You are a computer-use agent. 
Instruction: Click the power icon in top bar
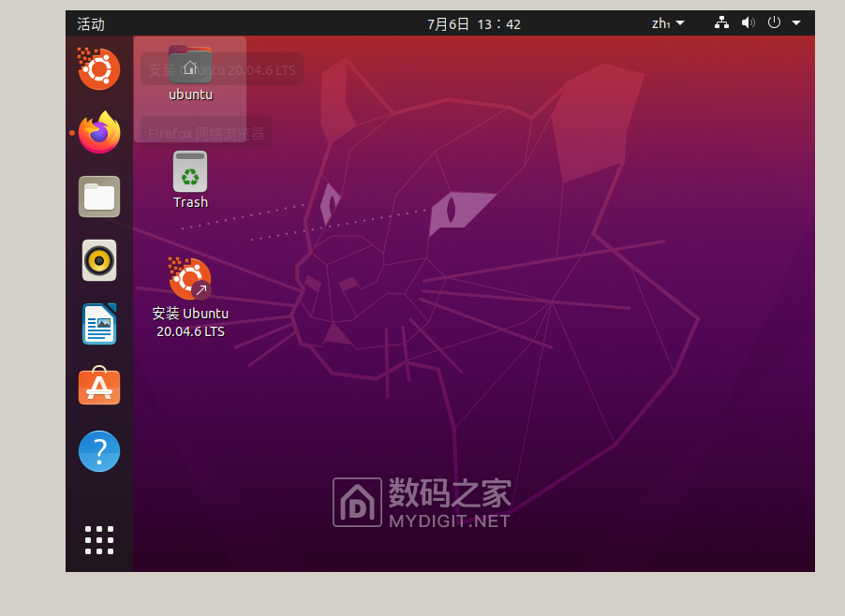pyautogui.click(x=774, y=22)
